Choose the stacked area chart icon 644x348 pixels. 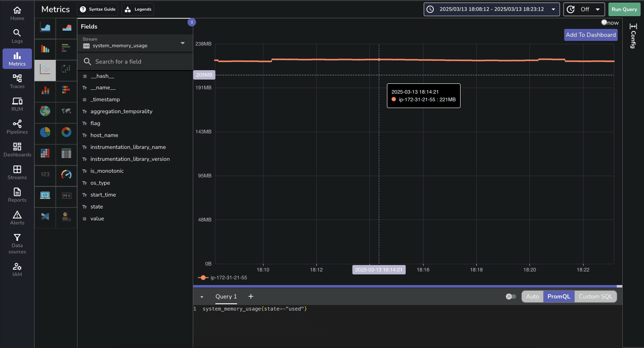point(66,28)
